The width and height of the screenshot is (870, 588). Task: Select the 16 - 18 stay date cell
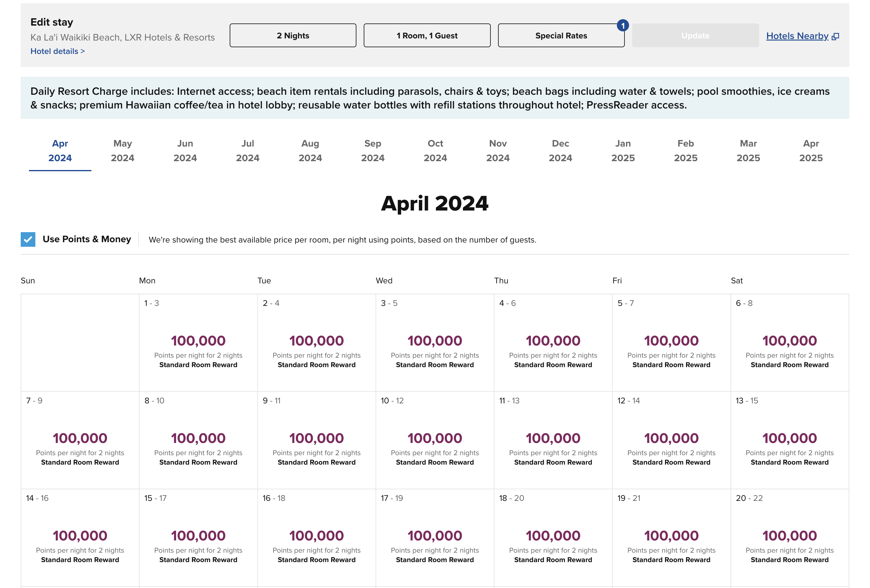click(x=317, y=538)
